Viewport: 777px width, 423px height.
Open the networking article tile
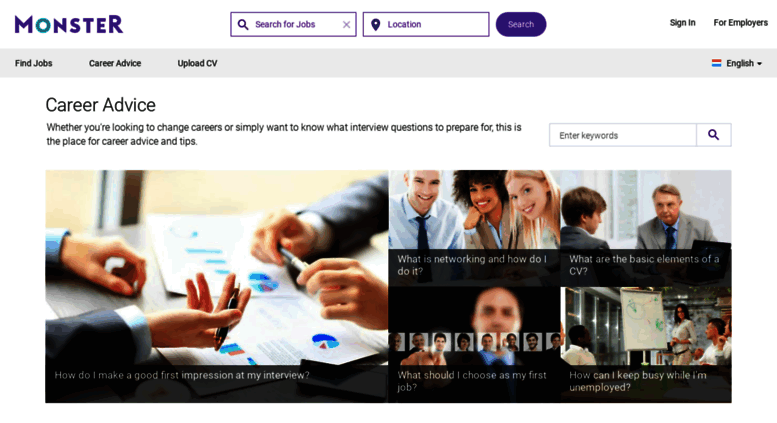474,228
